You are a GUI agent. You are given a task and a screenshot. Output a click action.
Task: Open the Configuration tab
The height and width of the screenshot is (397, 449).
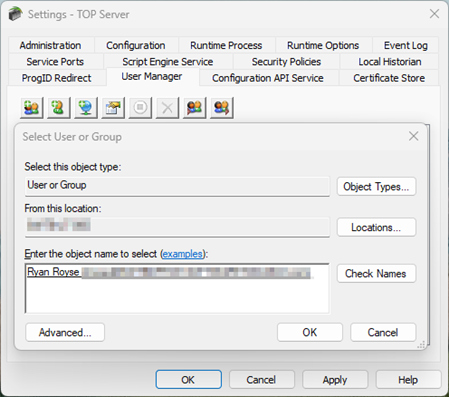(x=136, y=45)
